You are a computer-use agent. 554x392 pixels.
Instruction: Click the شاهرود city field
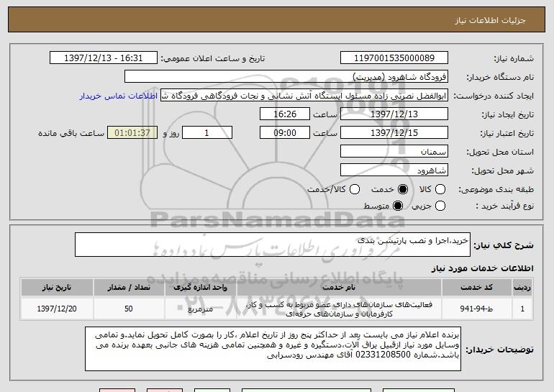[394, 170]
